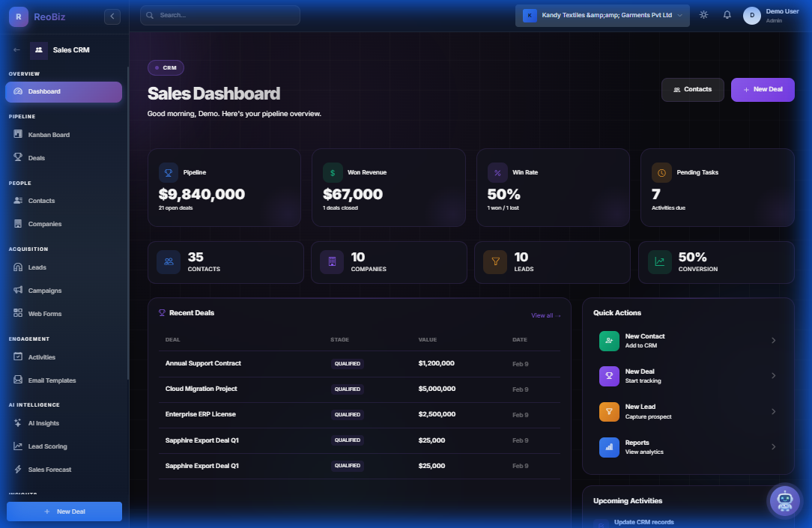
Task: Toggle light mode with the sun icon
Action: (703, 14)
